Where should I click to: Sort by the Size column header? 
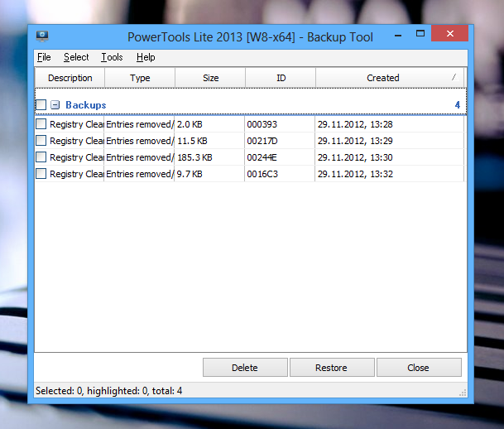(x=210, y=78)
